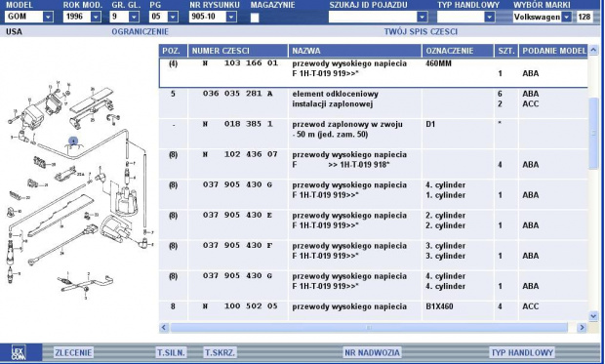Click the OZNACZENIE column header

(x=458, y=51)
